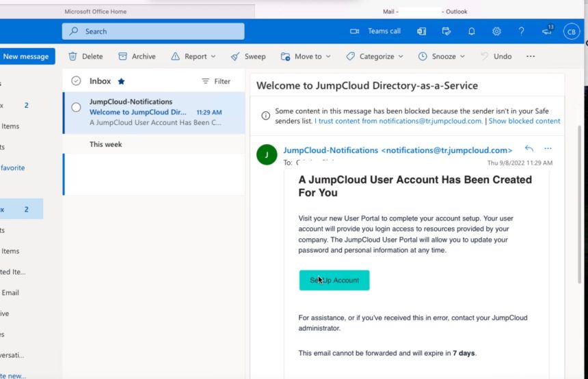The height and width of the screenshot is (379, 588).
Task: Click the Set Up Account button
Action: (334, 280)
